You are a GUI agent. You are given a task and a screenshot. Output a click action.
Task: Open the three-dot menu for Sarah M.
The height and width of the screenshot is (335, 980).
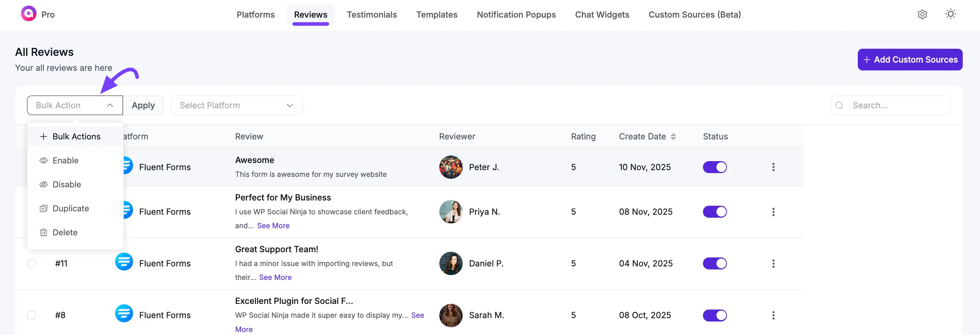(x=773, y=315)
